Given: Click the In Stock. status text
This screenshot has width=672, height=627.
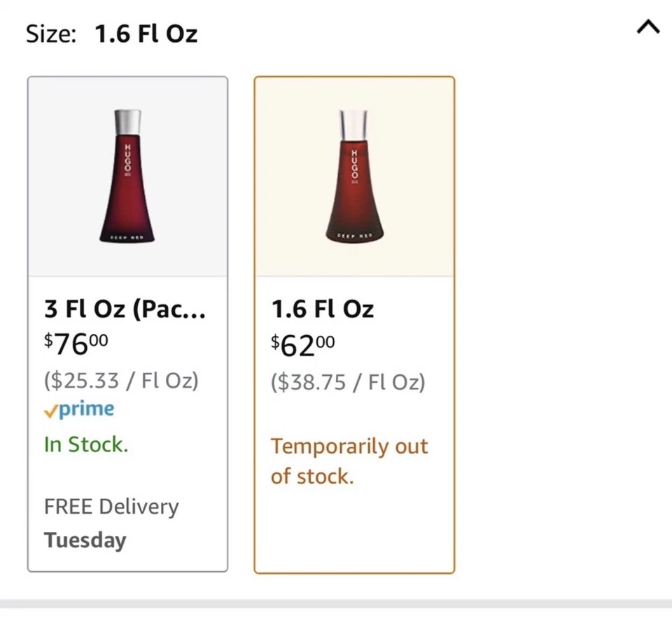Looking at the screenshot, I should coord(86,444).
